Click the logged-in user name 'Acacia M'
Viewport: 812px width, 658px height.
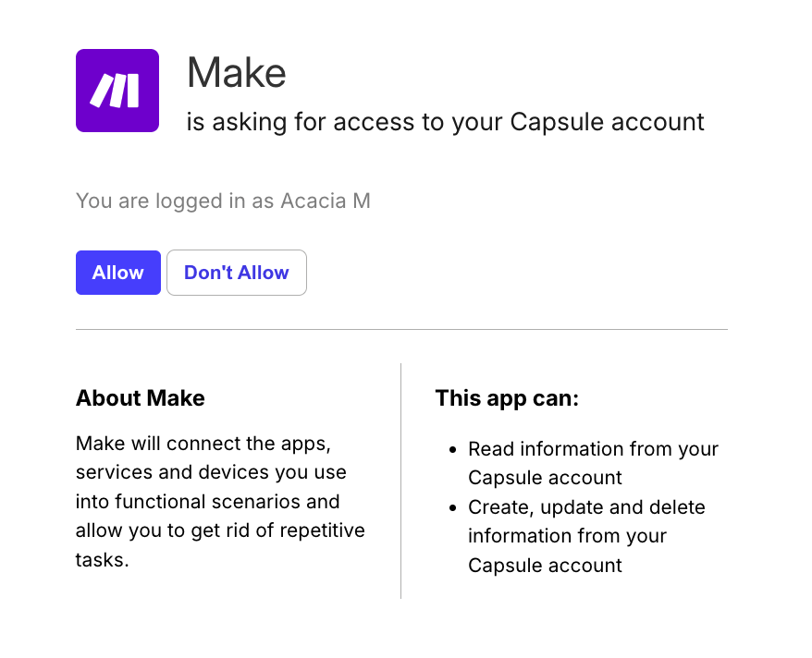coord(328,201)
